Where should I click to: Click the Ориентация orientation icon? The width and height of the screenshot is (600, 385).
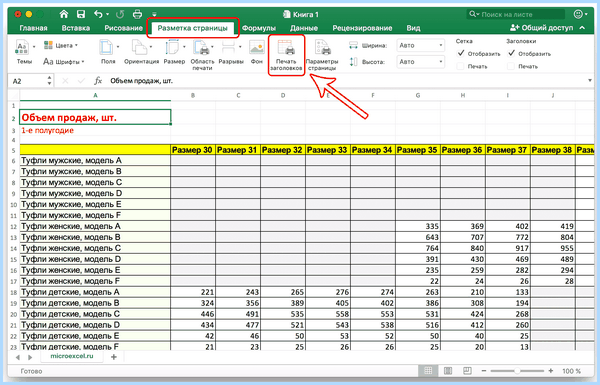139,47
